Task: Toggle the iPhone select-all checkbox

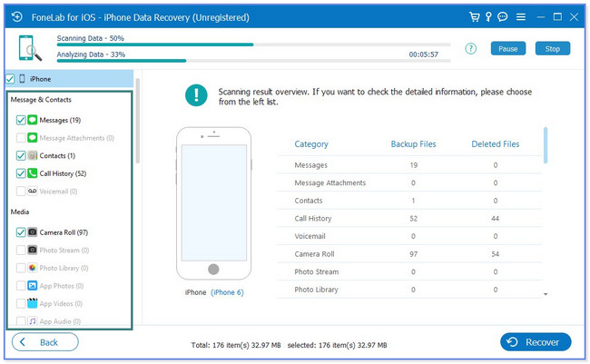Action: (10, 79)
